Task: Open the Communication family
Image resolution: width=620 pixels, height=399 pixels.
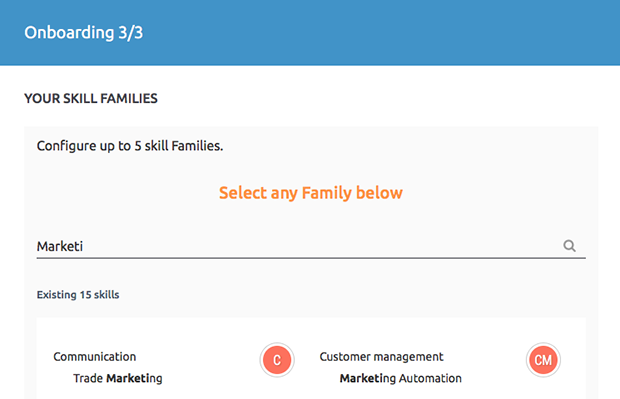Action: point(95,357)
